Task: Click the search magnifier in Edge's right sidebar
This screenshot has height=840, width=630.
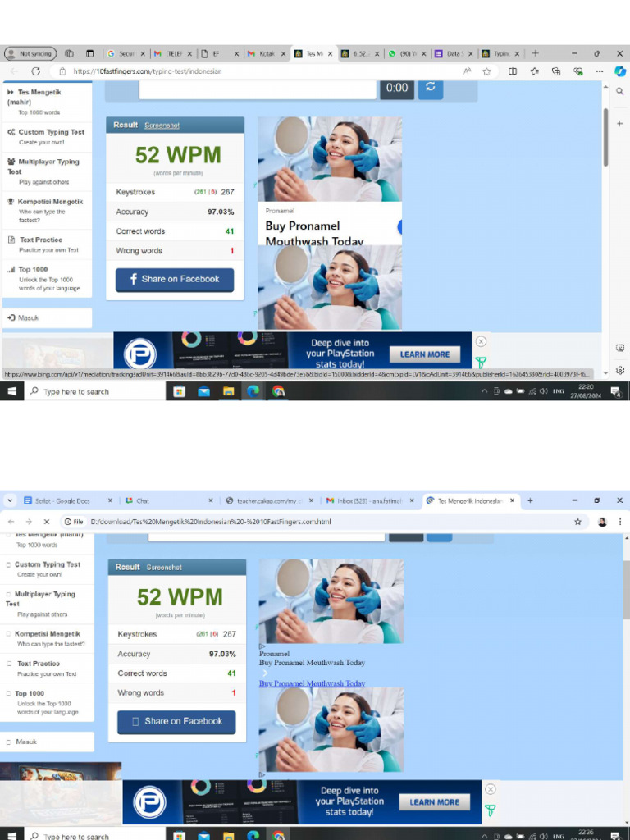Action: [x=620, y=92]
